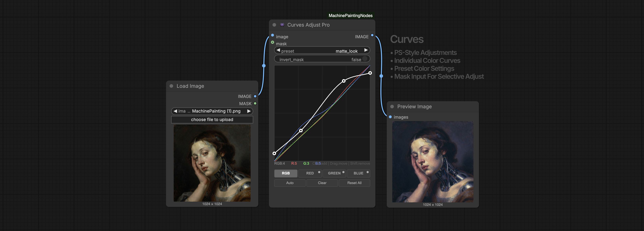Screen dimensions: 644x231
Task: Collapse the Preview Image node dot
Action: pos(392,106)
